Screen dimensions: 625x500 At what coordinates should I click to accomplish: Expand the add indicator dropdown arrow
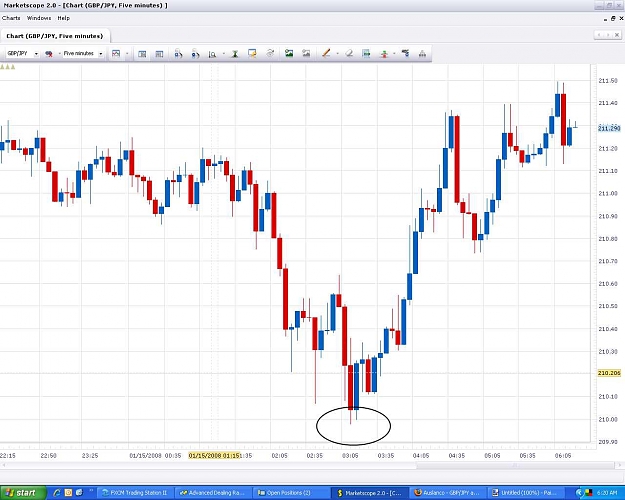point(394,54)
